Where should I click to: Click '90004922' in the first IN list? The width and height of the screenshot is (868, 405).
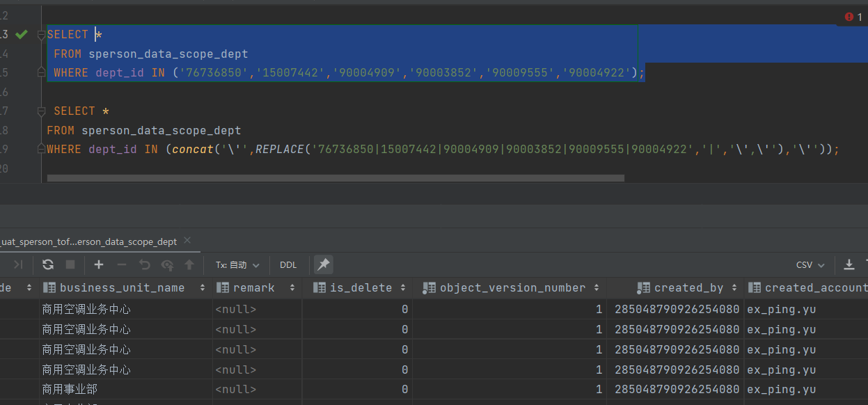tap(597, 72)
